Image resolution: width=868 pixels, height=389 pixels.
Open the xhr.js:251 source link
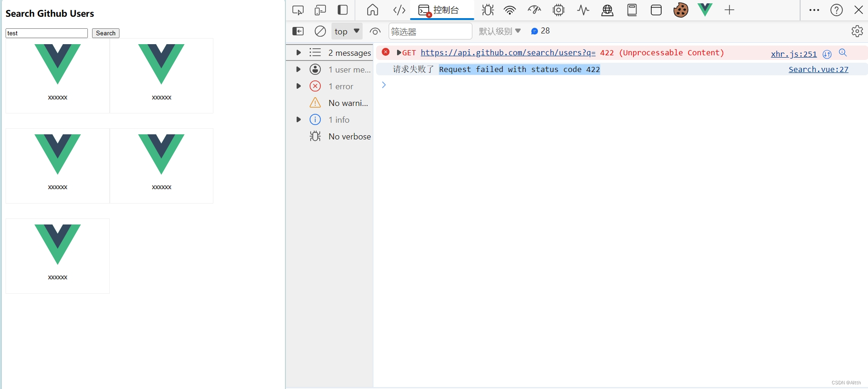pos(794,54)
